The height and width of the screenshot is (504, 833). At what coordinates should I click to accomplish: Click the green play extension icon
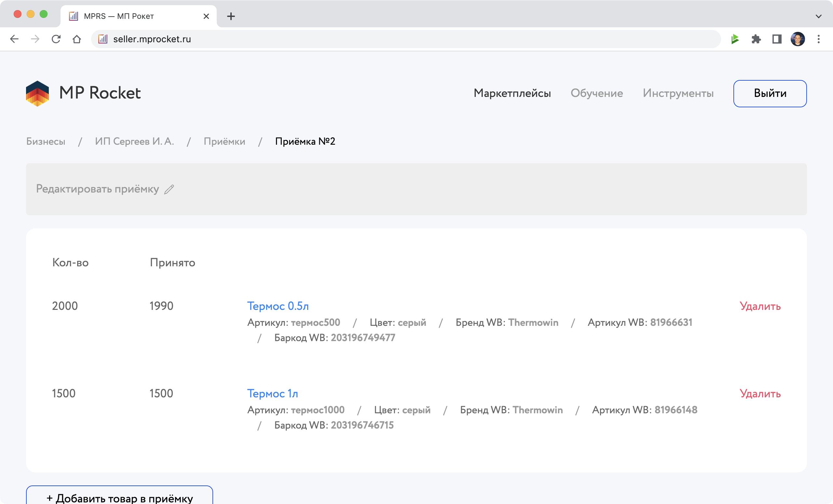[x=735, y=39]
